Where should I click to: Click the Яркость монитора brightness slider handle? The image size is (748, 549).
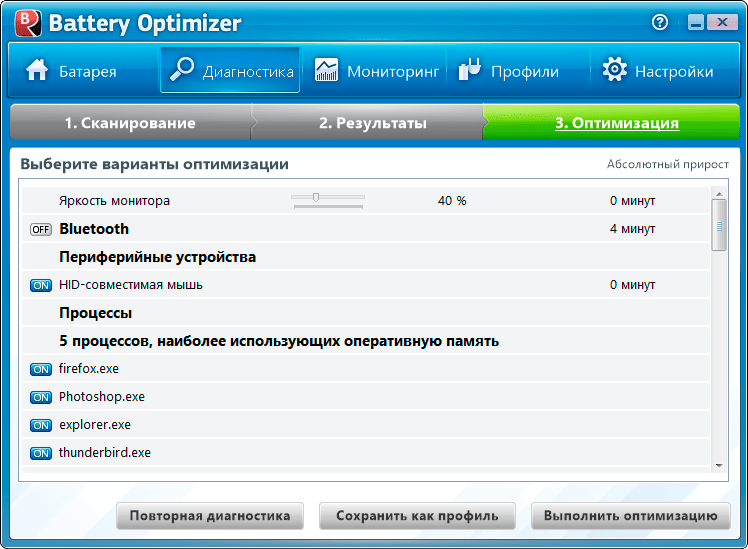(x=316, y=197)
